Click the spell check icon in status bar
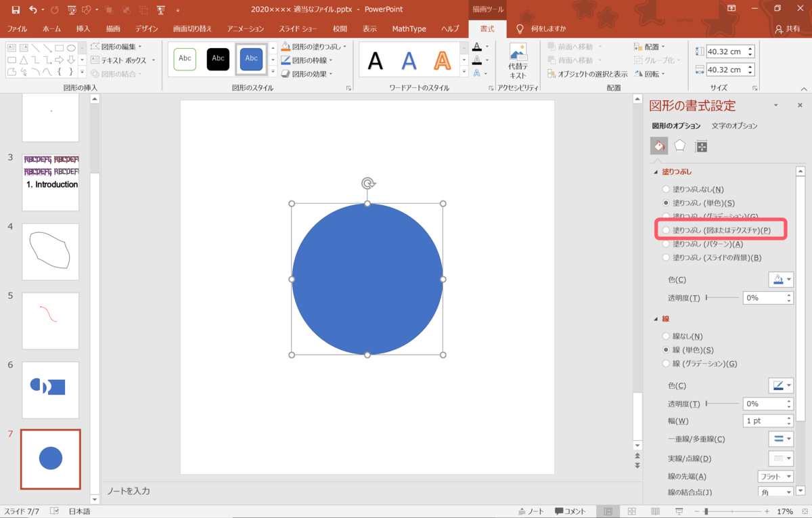Image resolution: width=812 pixels, height=518 pixels. [54, 511]
